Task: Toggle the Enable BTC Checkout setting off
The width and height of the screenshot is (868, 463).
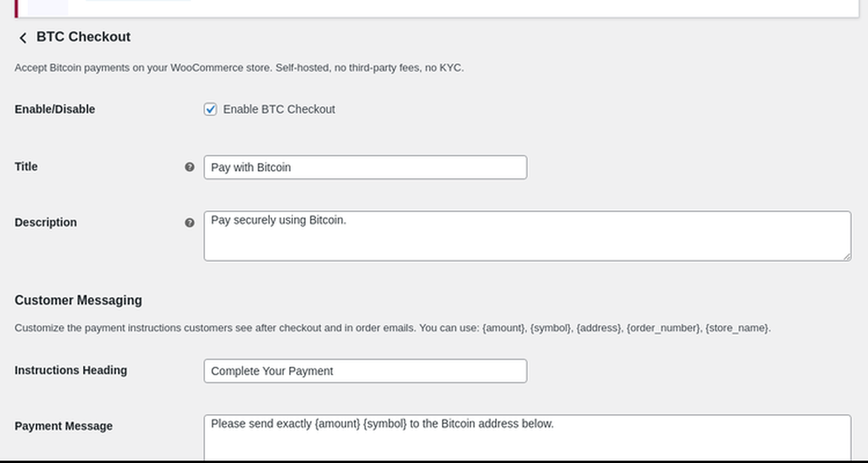Action: pos(210,109)
